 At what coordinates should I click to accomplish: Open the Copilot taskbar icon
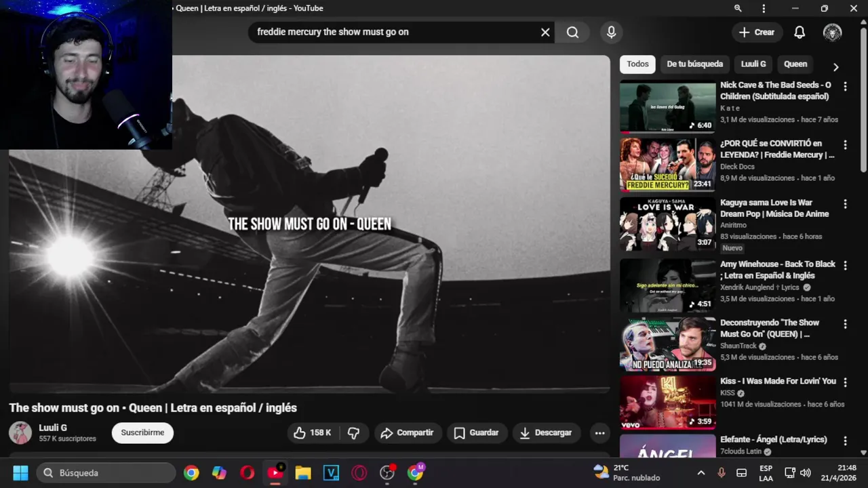[219, 472]
